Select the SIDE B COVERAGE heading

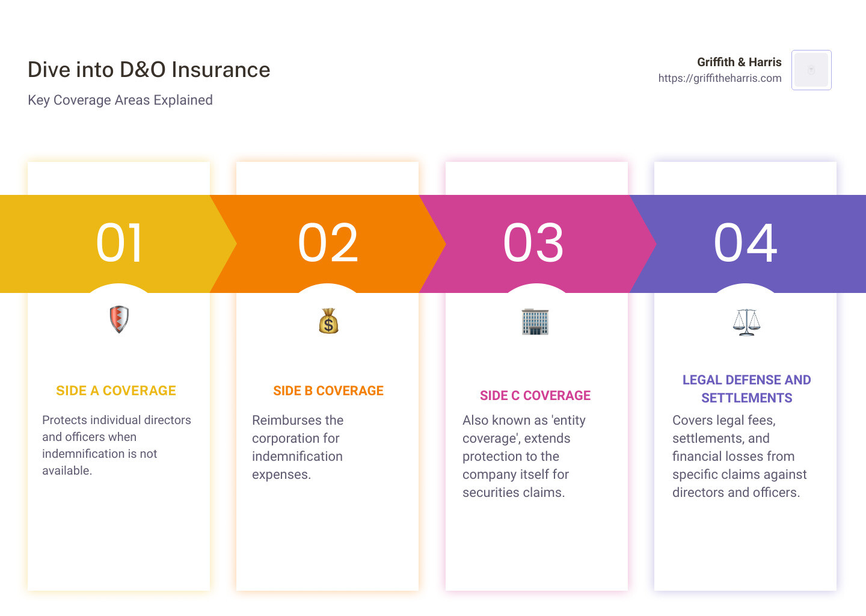(x=328, y=390)
